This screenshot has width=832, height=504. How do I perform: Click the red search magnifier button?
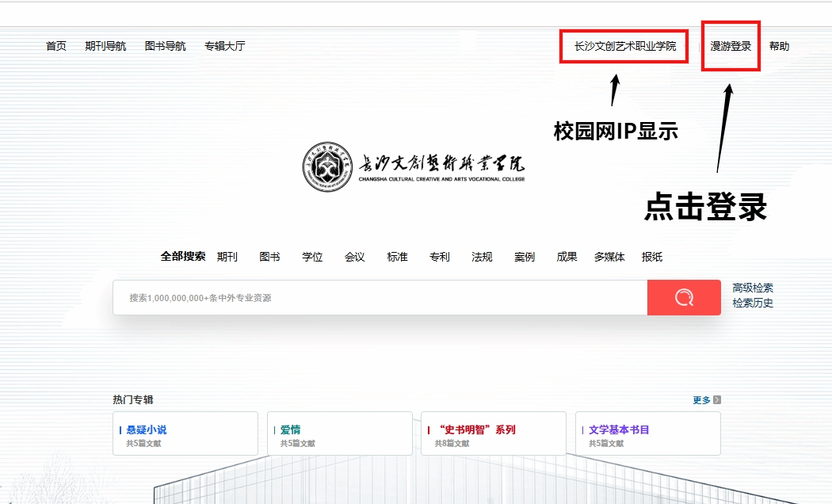[x=684, y=298]
